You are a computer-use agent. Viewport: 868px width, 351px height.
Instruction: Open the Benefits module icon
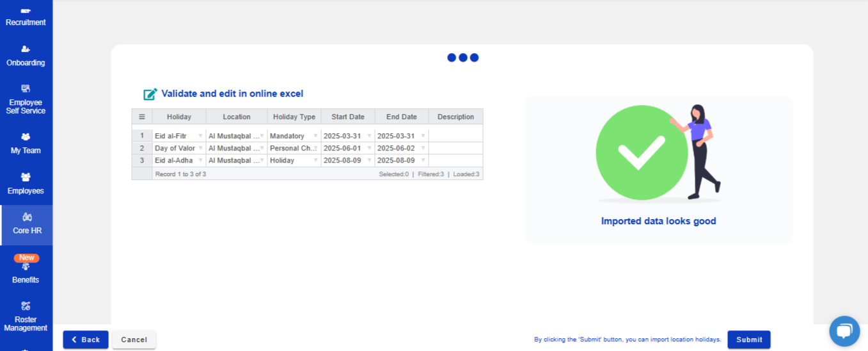coord(26,267)
